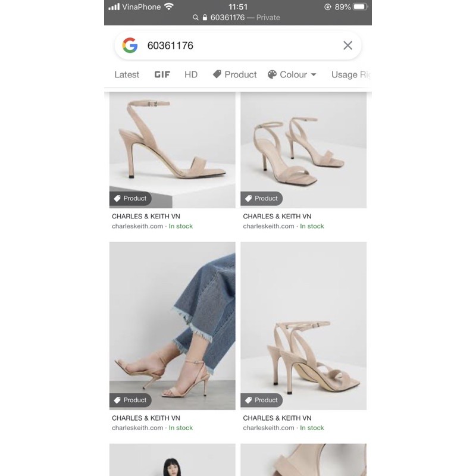Viewport: 476px width, 476px height.
Task: Open CHARLES & KEITH VN title under back-view pair
Action: [277, 418]
